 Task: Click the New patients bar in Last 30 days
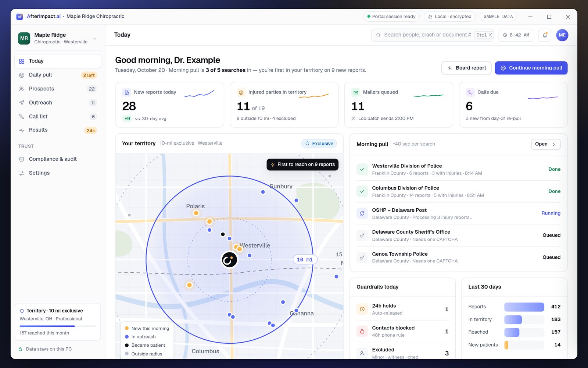pos(524,345)
